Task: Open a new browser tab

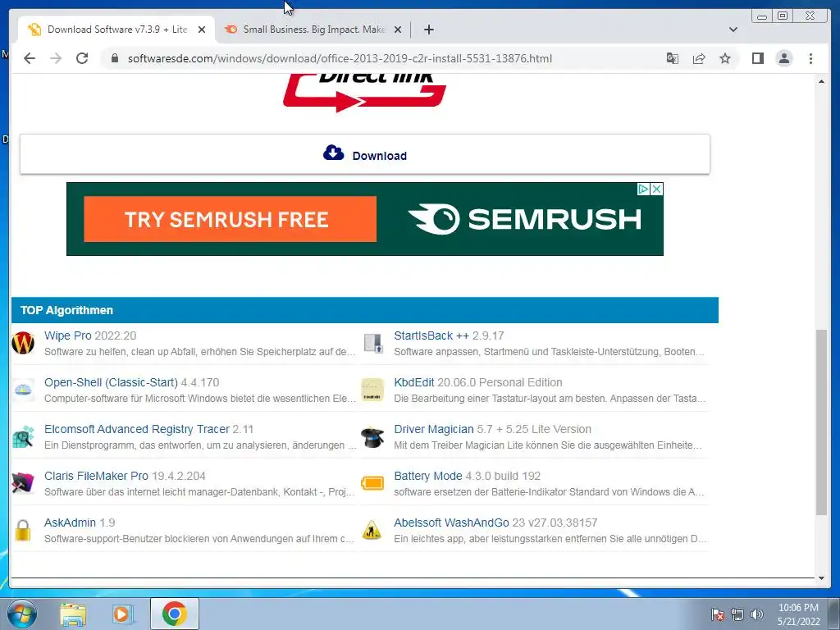Action: point(428,30)
